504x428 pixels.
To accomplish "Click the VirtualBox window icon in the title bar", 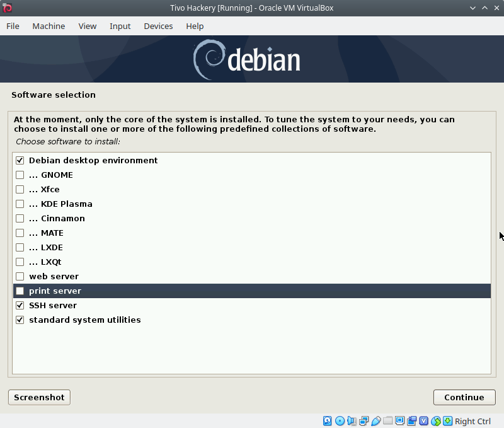I will 7,8.
